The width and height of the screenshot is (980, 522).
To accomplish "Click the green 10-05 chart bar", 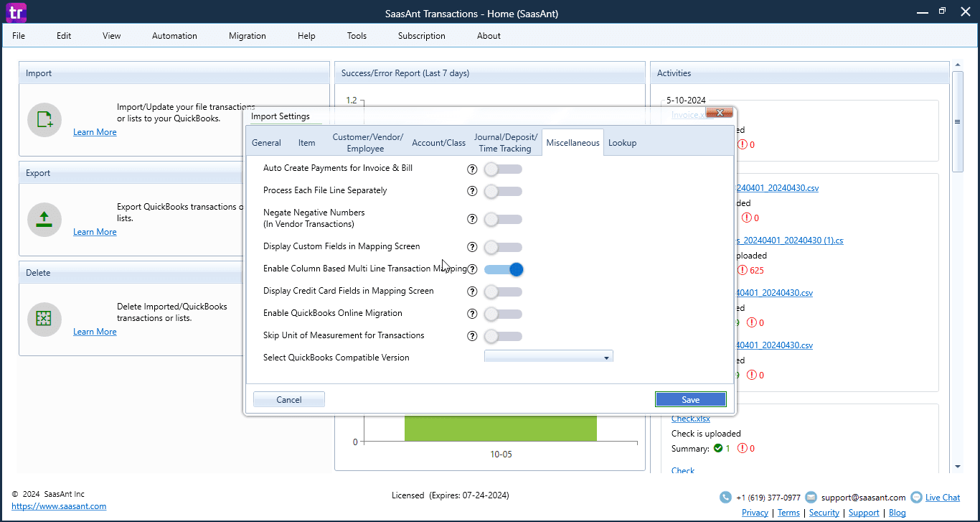I will tap(501, 428).
